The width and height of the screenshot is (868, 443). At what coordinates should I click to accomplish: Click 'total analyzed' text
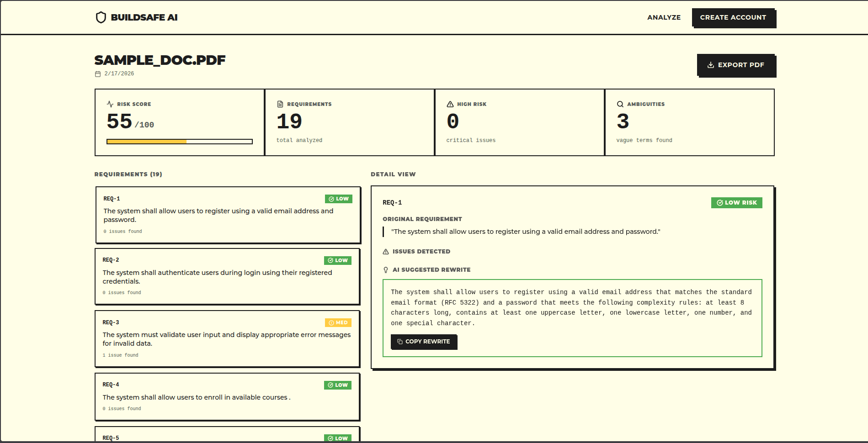click(x=299, y=140)
